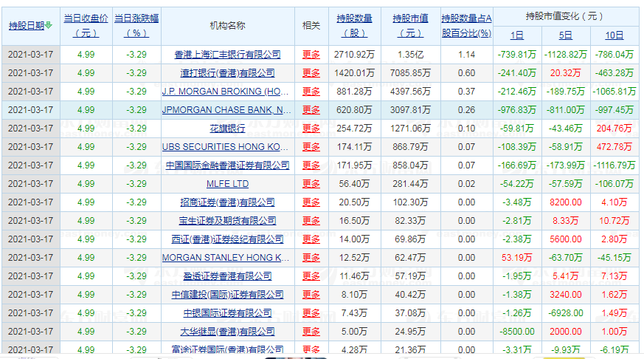The height and width of the screenshot is (359, 644).
Task: Sort by 持股数量 column header
Action: point(354,26)
